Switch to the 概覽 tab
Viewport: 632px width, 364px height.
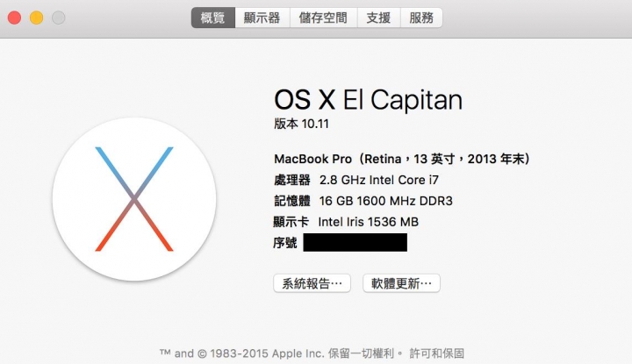(212, 18)
